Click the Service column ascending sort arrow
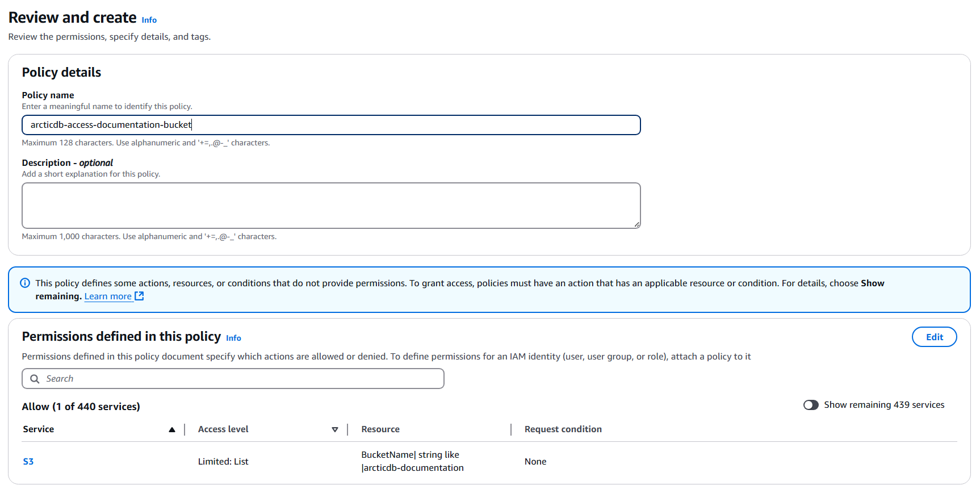The image size is (980, 489). tap(171, 430)
